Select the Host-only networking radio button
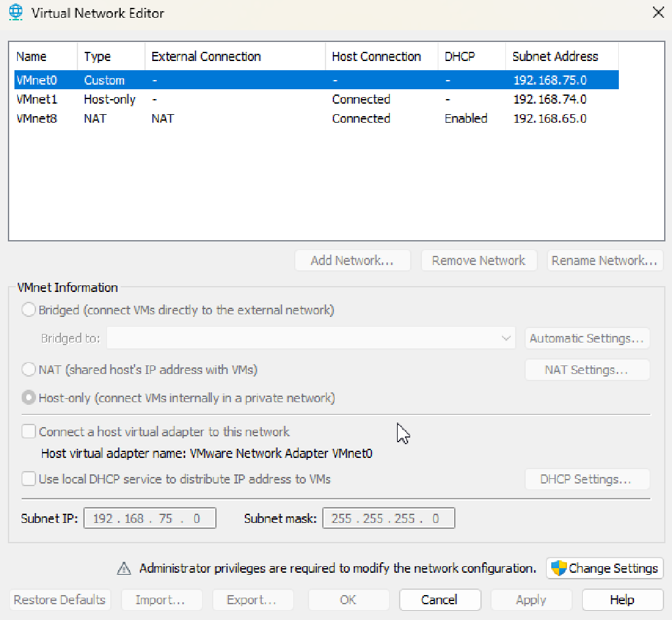This screenshot has height=620, width=672. pos(28,398)
